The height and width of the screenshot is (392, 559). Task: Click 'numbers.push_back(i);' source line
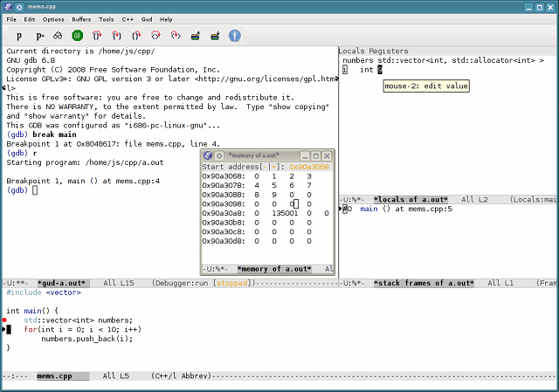click(87, 339)
